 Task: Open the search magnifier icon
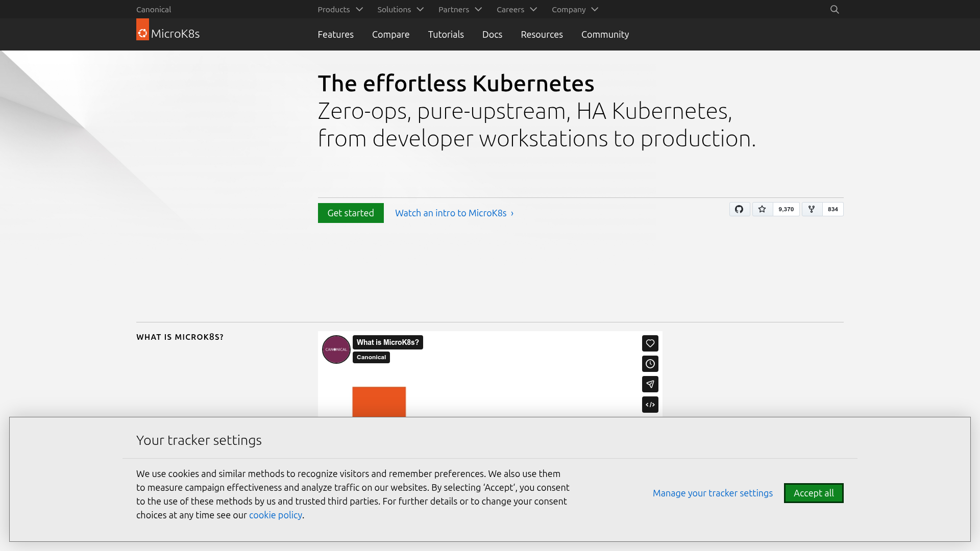835,9
